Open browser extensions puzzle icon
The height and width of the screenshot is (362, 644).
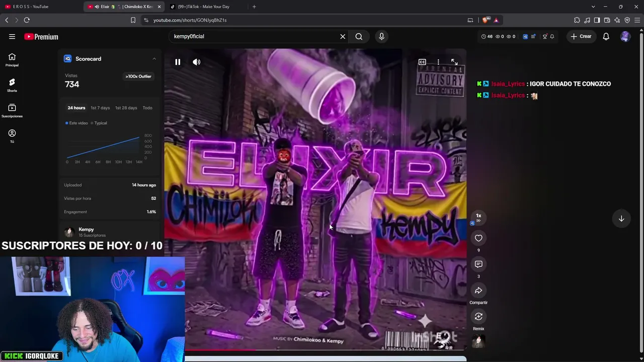577,20
